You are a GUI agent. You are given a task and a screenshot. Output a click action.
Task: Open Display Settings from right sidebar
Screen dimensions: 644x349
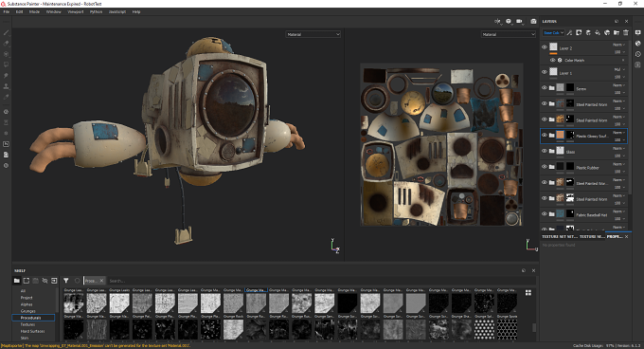pos(637,32)
